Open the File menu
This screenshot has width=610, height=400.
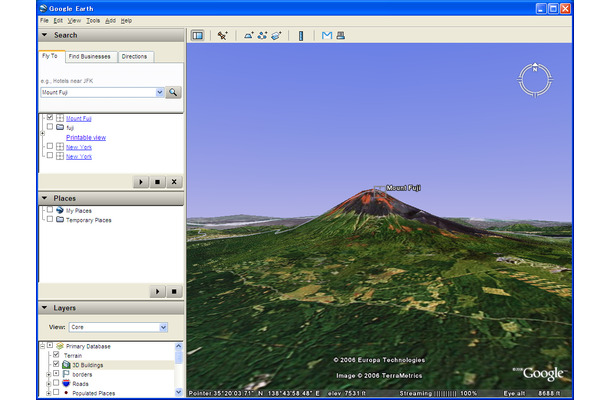(x=44, y=21)
